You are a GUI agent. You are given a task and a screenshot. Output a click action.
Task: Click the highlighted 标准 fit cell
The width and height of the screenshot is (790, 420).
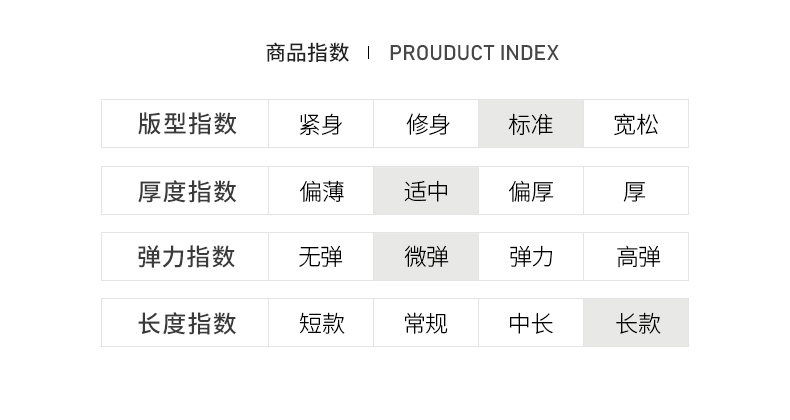531,124
